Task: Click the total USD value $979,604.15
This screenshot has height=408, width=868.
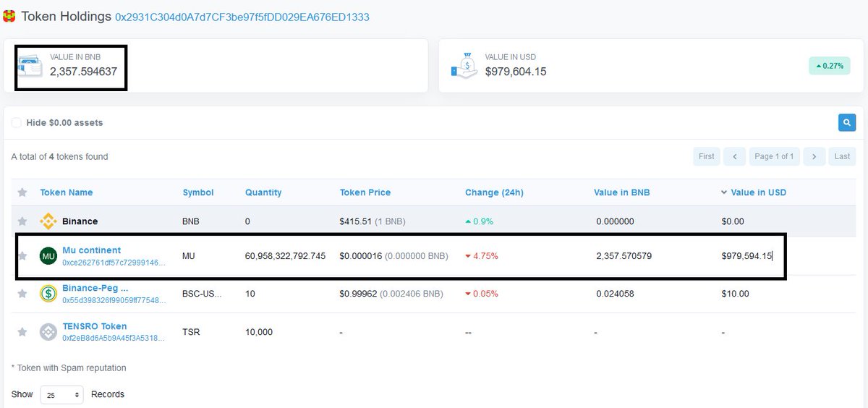Action: pyautogui.click(x=516, y=72)
